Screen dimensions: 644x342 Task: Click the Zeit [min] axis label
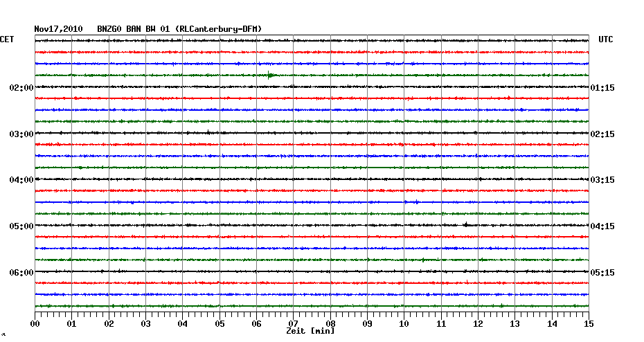tap(310, 332)
